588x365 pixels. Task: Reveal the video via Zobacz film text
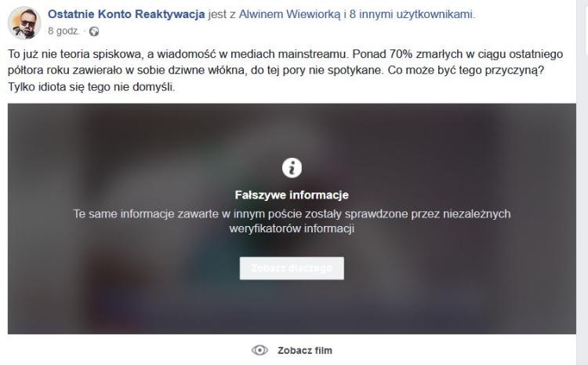tap(305, 350)
